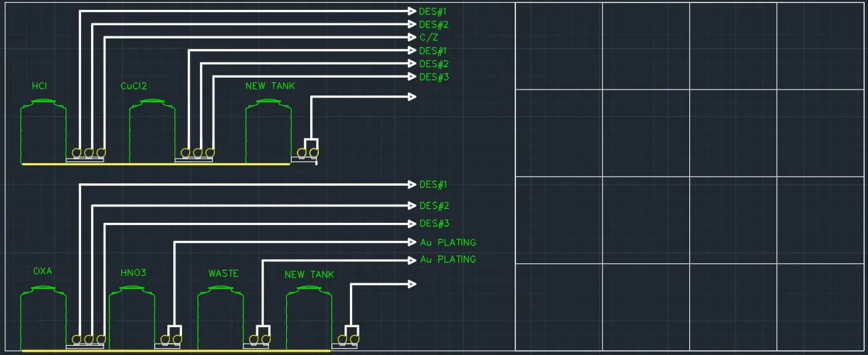
Task: Select the DES#3 label above the Au PLATING labels
Action: [x=434, y=224]
